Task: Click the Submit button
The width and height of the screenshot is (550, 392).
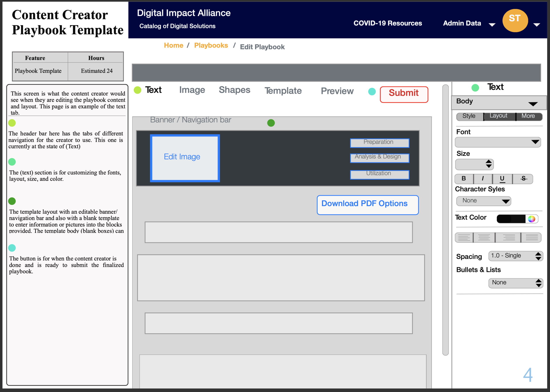Action: [x=403, y=94]
